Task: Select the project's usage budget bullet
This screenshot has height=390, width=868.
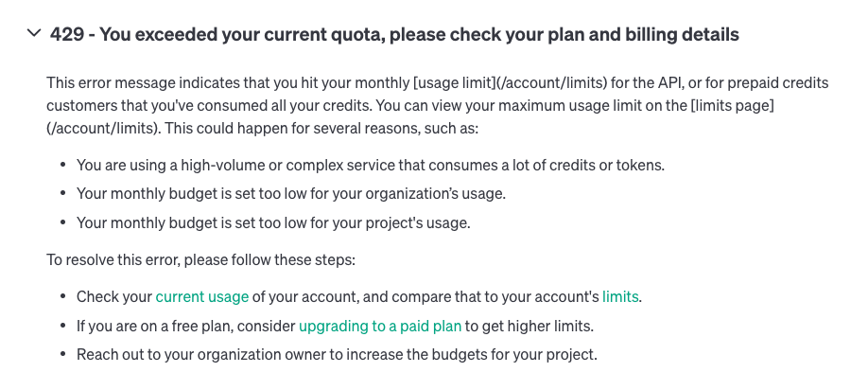Action: [x=273, y=222]
